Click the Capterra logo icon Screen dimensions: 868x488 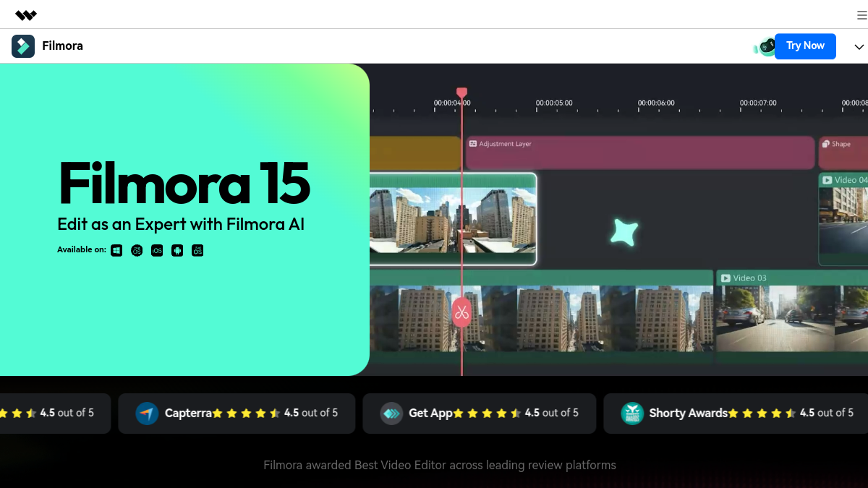pos(147,414)
